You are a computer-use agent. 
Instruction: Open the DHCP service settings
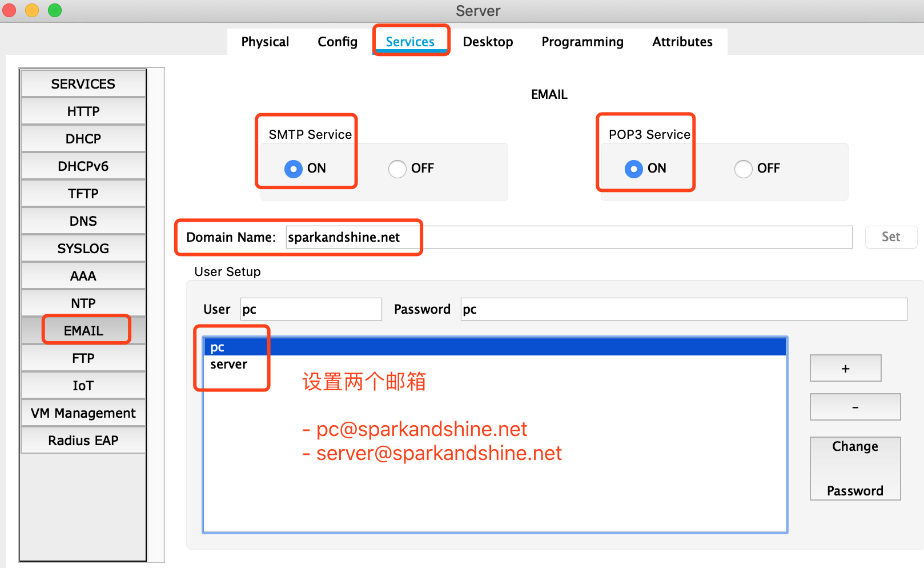[83, 138]
